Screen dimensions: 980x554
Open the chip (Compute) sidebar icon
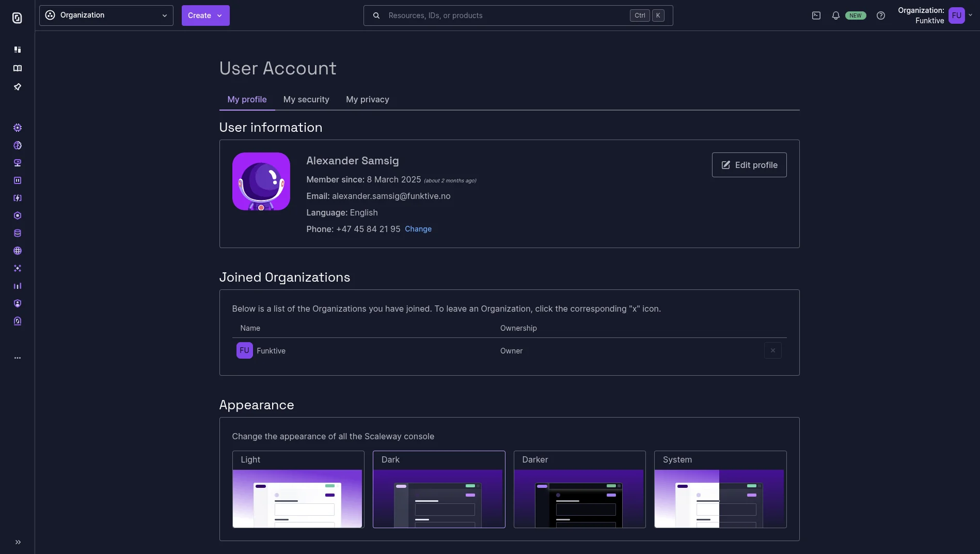[18, 128]
